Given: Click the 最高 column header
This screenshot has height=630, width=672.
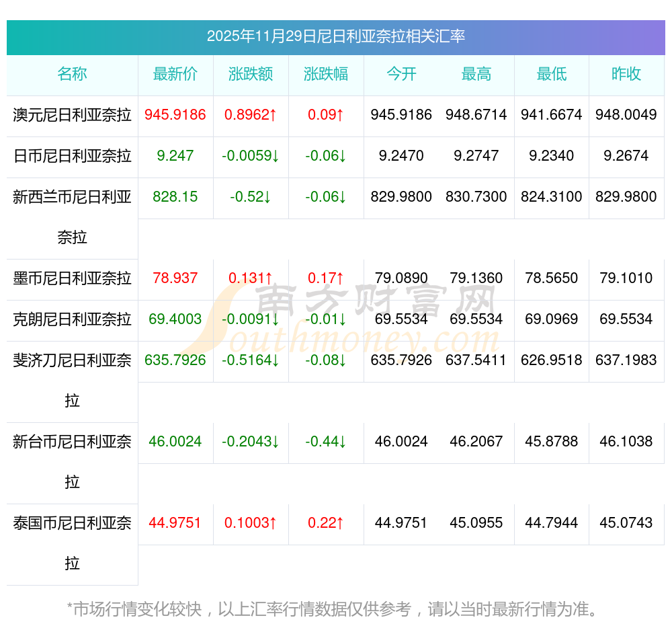Looking at the screenshot, I should [476, 74].
